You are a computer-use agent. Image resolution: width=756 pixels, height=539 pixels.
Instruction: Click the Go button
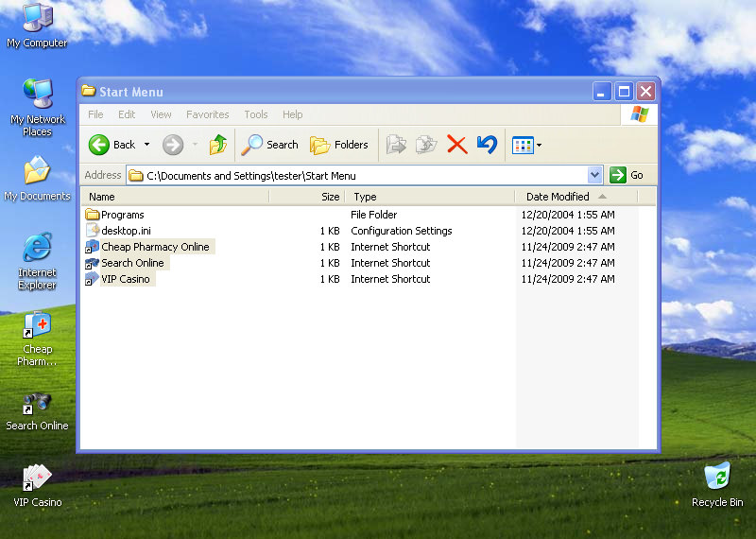[627, 175]
